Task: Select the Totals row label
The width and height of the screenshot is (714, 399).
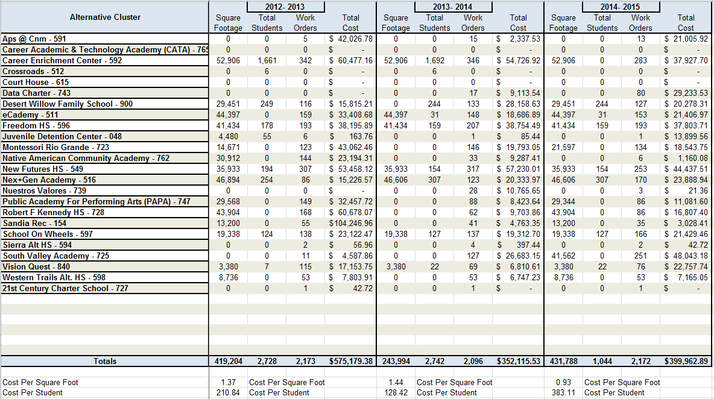Action: pos(105,361)
